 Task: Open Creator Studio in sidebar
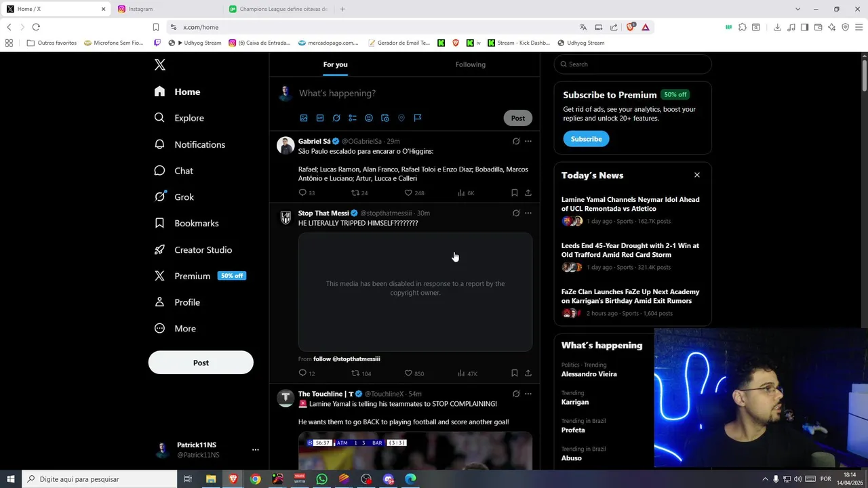pyautogui.click(x=193, y=249)
